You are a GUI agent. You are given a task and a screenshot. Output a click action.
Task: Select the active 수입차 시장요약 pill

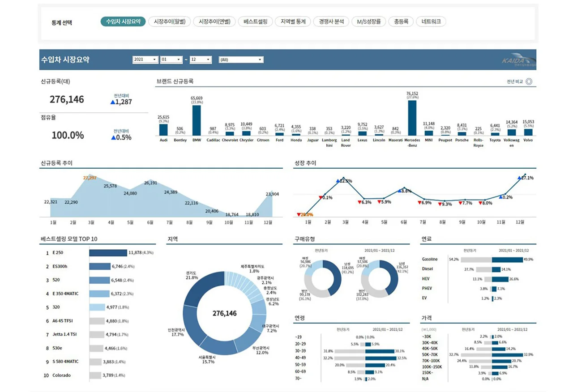123,21
